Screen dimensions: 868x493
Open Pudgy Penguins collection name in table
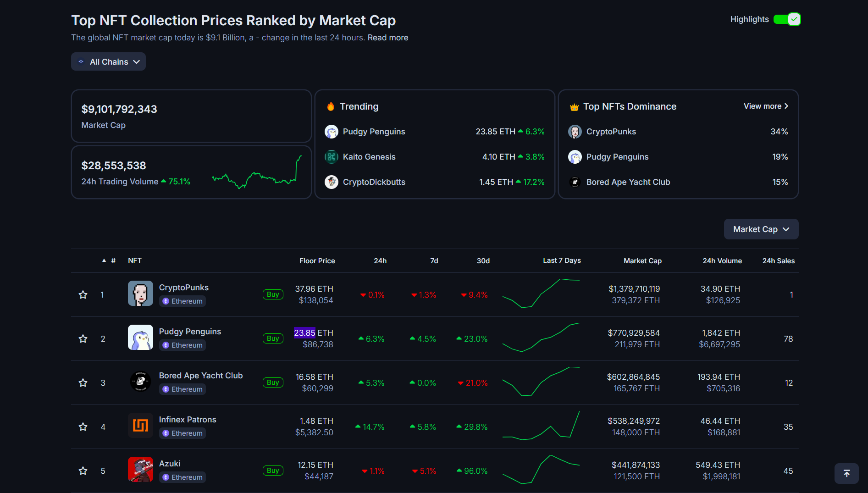(x=190, y=332)
